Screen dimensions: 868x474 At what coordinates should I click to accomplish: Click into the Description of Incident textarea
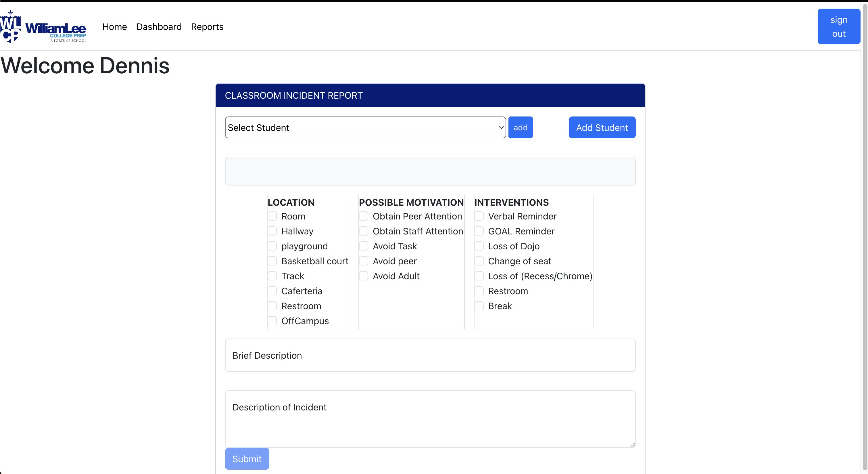(x=430, y=419)
